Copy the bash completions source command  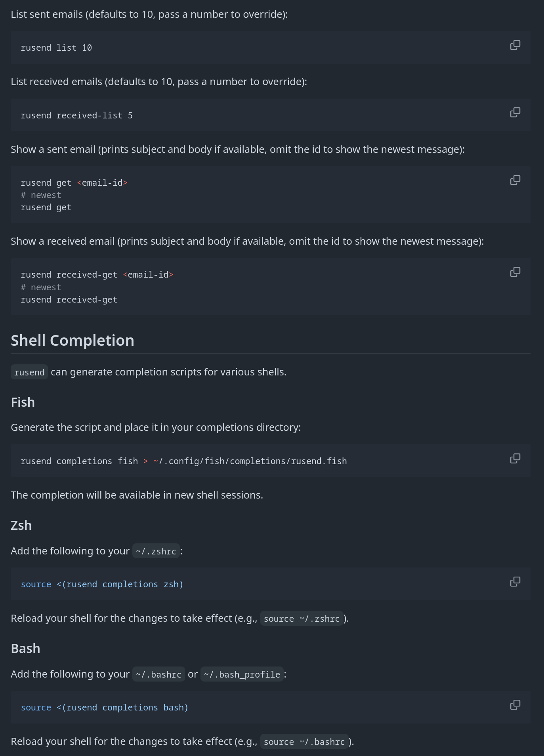(x=515, y=705)
